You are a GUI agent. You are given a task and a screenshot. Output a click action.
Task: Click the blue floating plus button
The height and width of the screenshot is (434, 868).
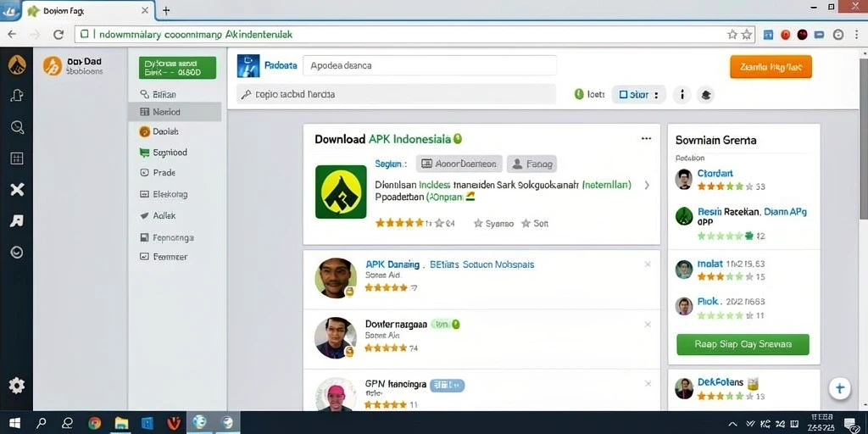click(840, 388)
